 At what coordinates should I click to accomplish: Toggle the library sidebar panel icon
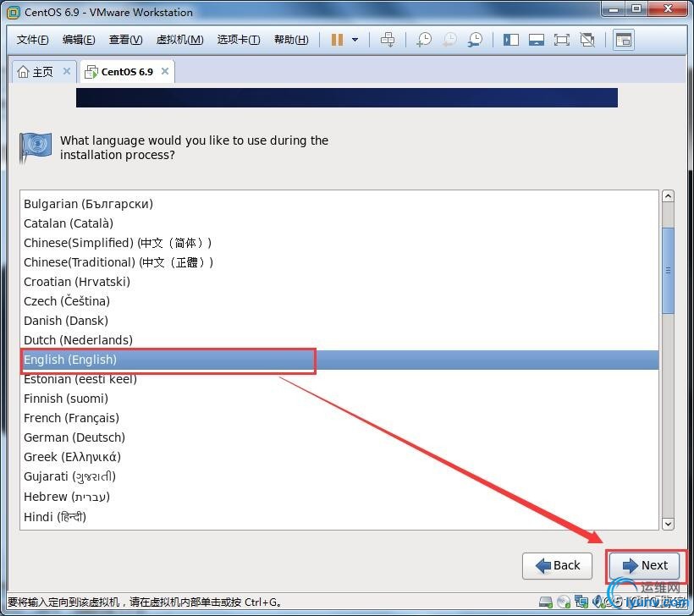pos(511,40)
